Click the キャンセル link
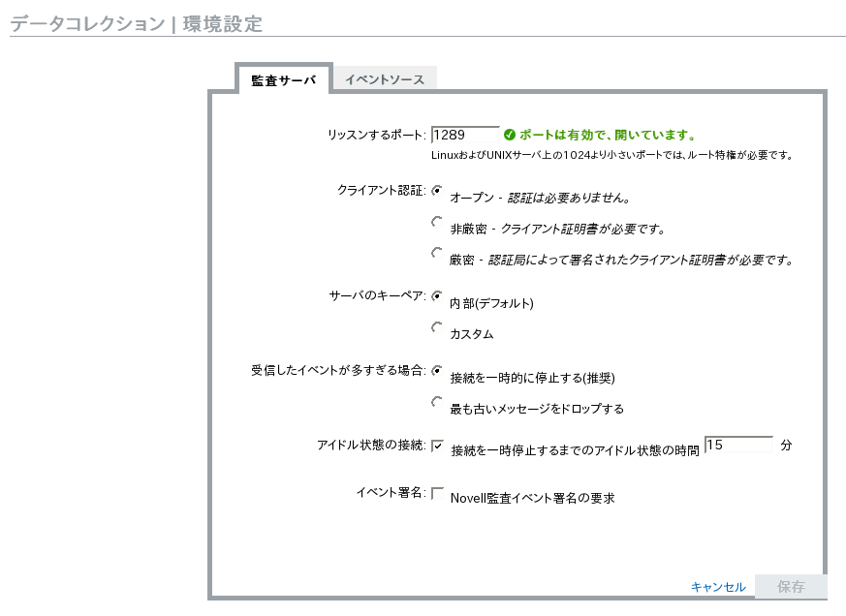Image resolution: width=846 pixels, height=616 pixels. [x=718, y=587]
